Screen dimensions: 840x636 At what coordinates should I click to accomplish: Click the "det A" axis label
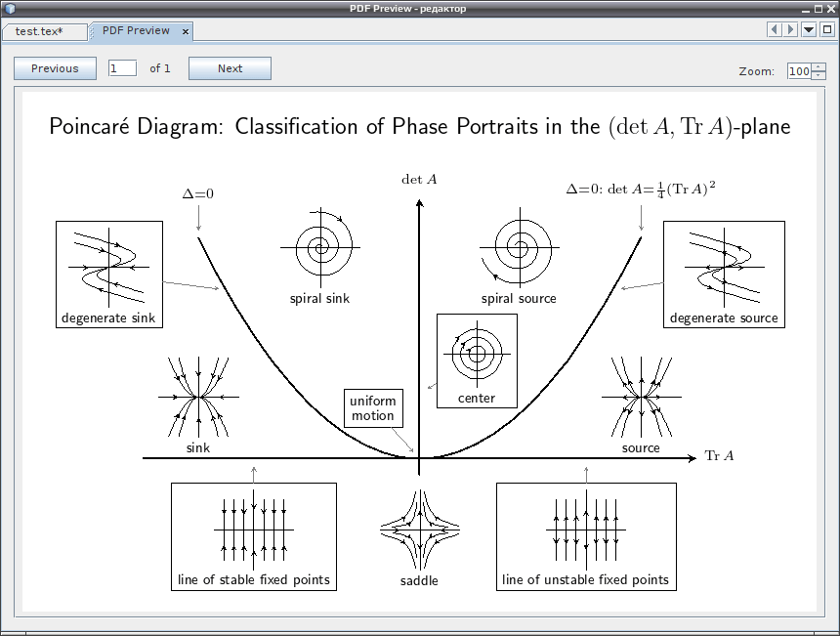point(419,180)
